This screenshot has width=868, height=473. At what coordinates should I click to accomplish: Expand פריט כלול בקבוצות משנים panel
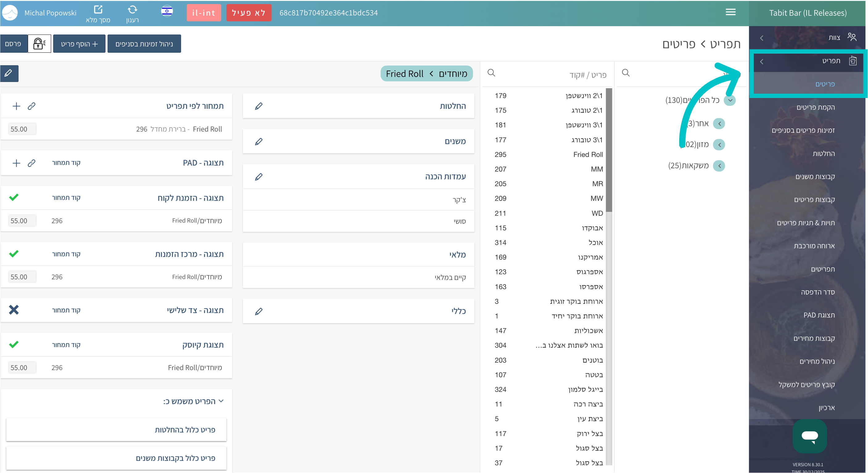pyautogui.click(x=116, y=458)
